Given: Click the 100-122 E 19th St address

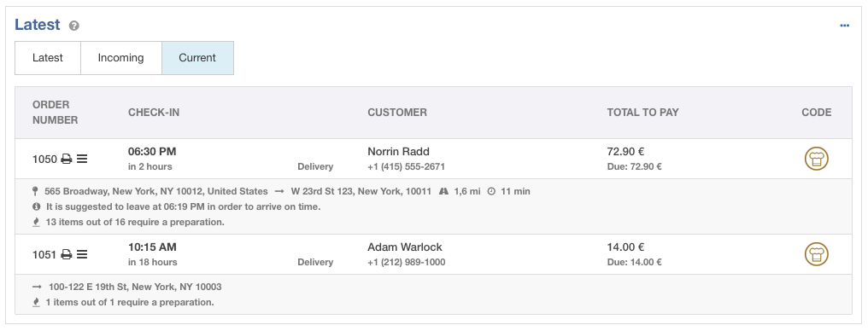Looking at the screenshot, I should 135,287.
